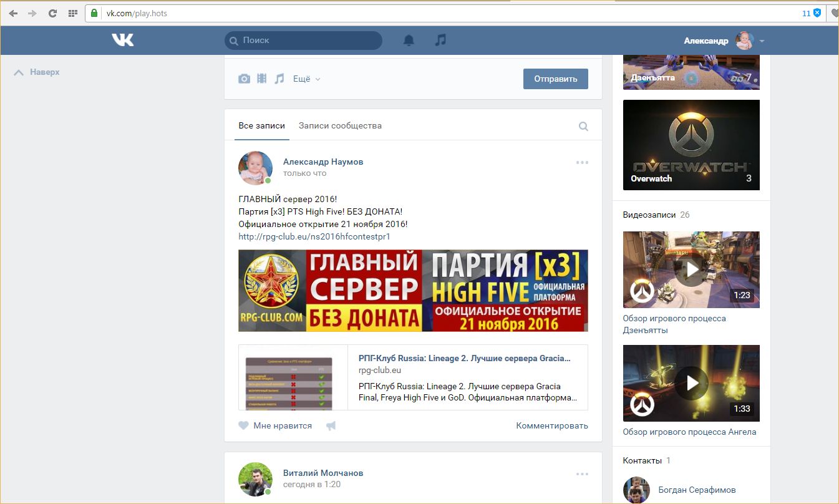The width and height of the screenshot is (839, 504).
Task: Play the Ангела gameplay video
Action: tap(691, 383)
